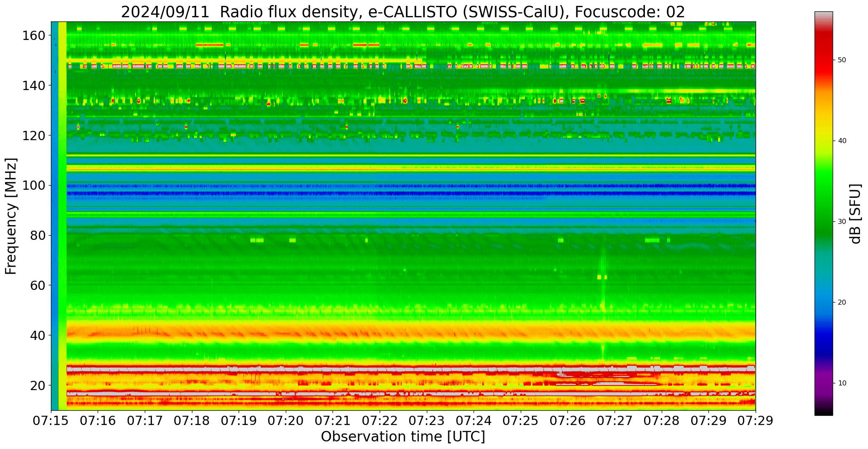The image size is (868, 449).
Task: Click the 07:24 time tick label
Action: (474, 420)
